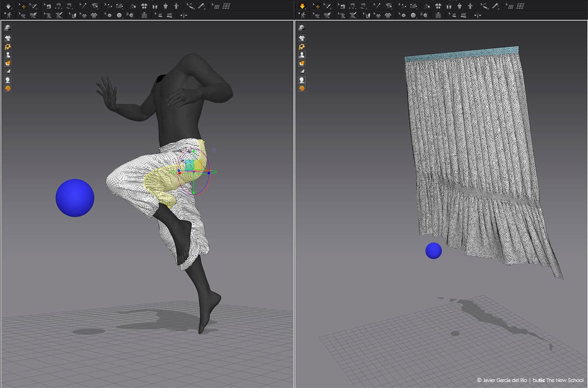Start Simulate in left viewport toolbar
This screenshot has height=388, width=588.
(8, 6)
